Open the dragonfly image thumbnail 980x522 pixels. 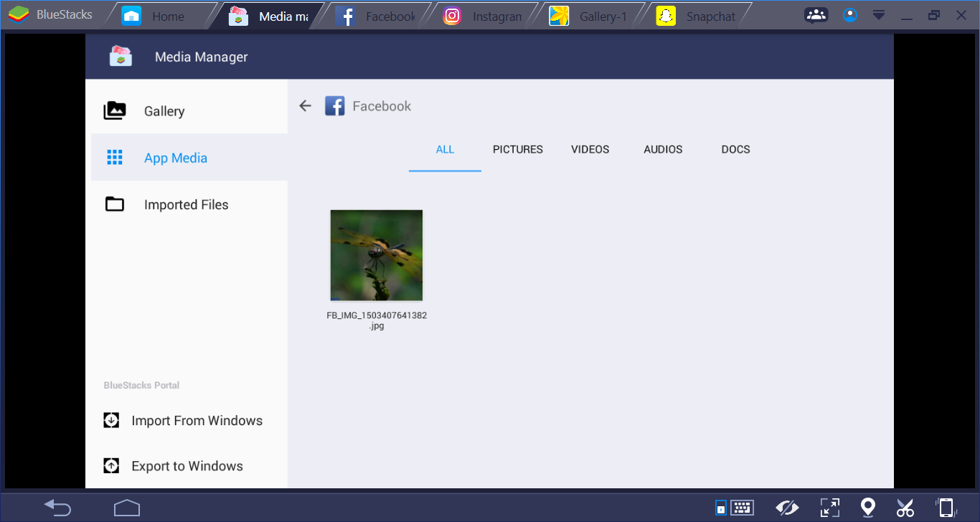[377, 255]
